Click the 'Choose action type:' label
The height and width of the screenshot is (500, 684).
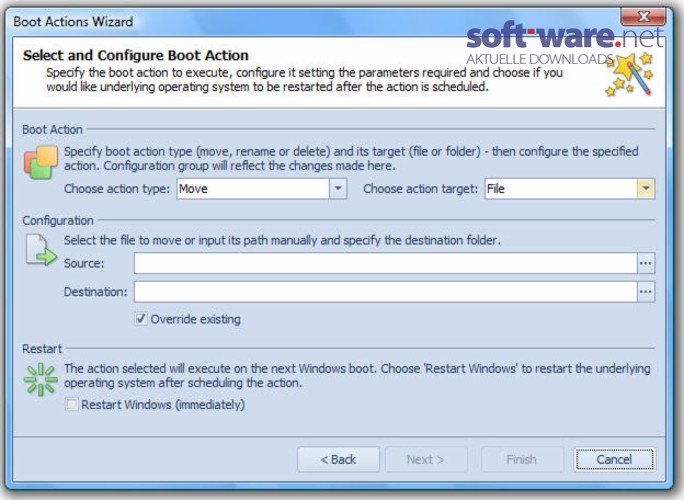point(117,189)
